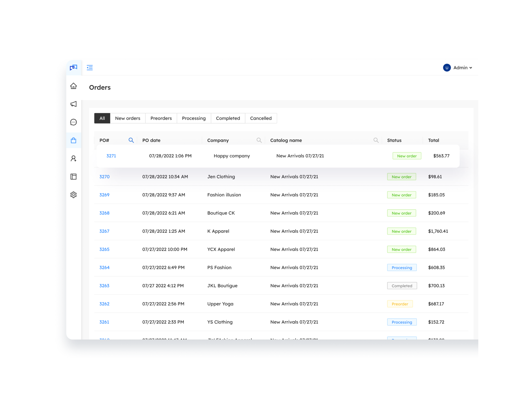Switch to the Cancelled tab
This screenshot has height=416, width=532.
point(261,118)
